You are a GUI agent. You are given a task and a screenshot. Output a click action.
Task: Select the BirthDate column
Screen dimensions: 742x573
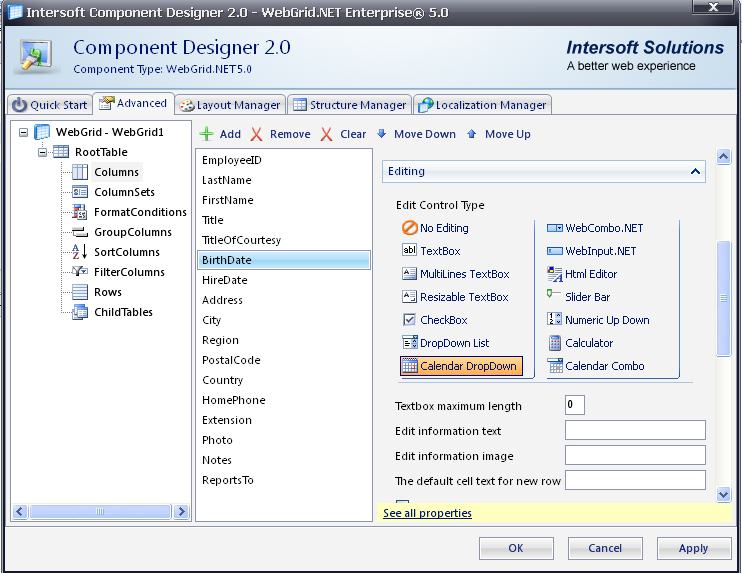coord(283,260)
